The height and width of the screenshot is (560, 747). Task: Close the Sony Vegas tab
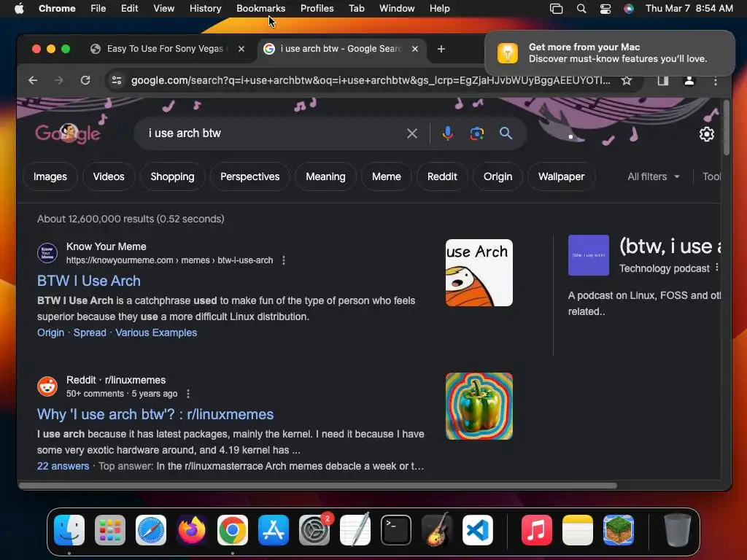pyautogui.click(x=241, y=49)
